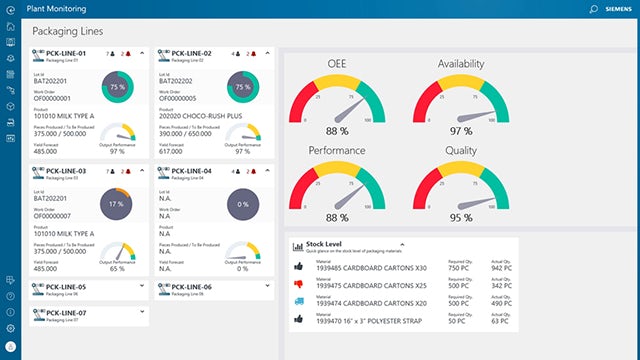
Task: Click the grid-edit icon near the sidebar bottom
Action: point(11,280)
